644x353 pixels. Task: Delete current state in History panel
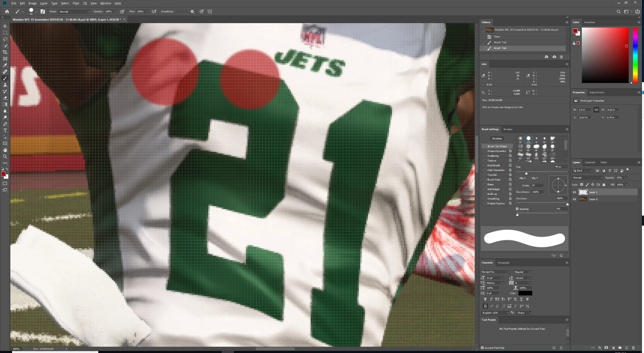pos(561,57)
